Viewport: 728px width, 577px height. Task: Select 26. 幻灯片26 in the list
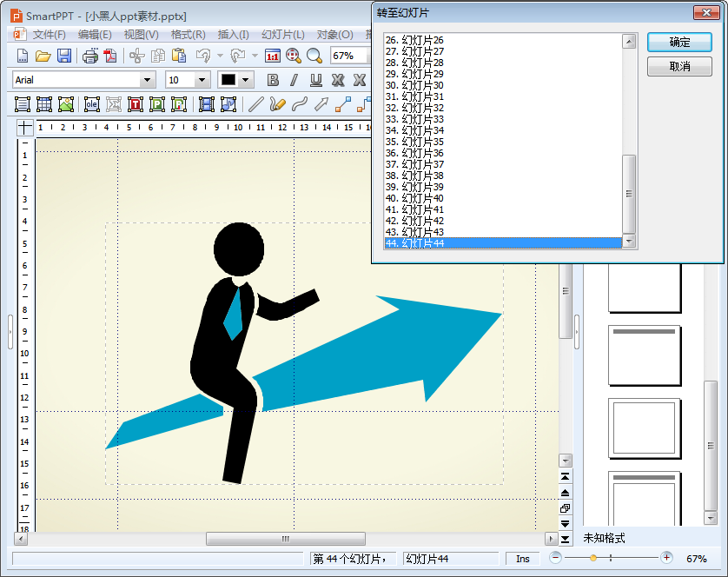tap(503, 40)
